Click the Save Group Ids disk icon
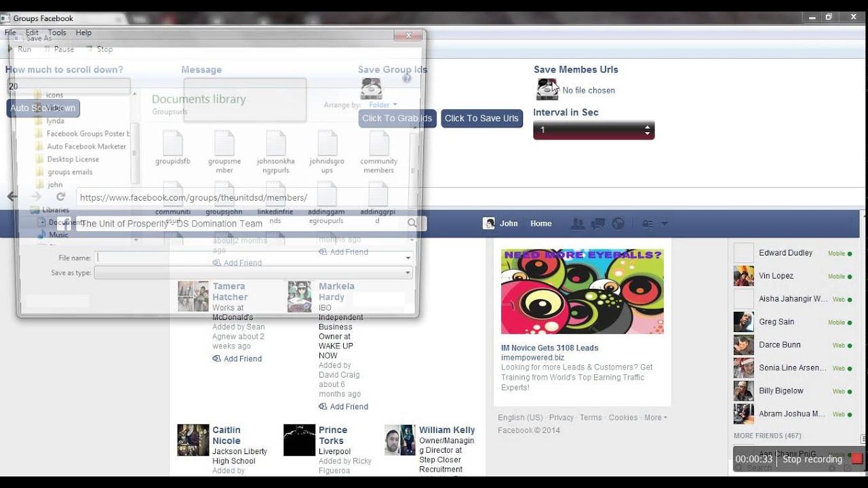 point(372,88)
